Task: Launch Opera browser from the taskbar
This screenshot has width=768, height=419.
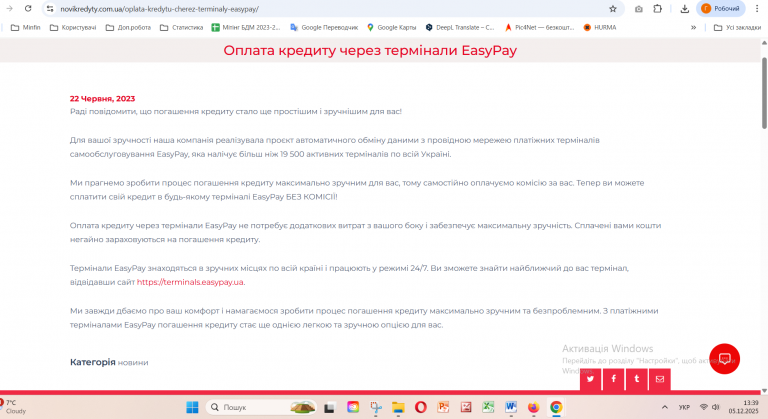Action: pos(420,407)
